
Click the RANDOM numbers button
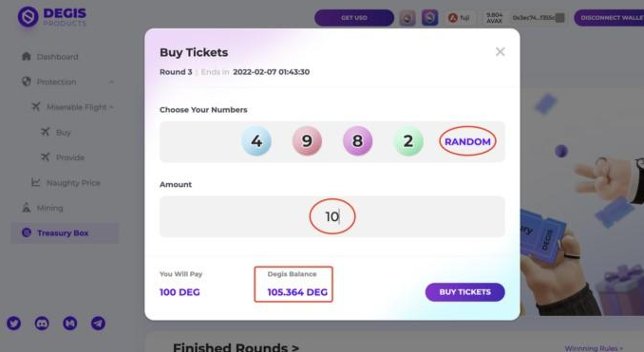467,141
